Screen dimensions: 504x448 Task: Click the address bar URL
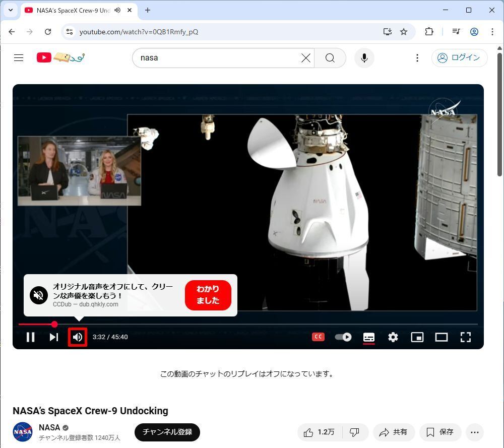pyautogui.click(x=139, y=32)
